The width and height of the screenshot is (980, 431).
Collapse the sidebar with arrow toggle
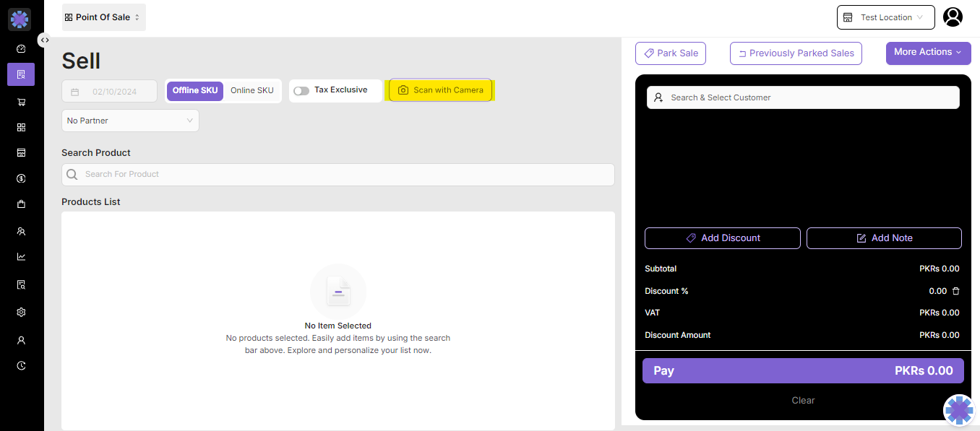(x=45, y=40)
